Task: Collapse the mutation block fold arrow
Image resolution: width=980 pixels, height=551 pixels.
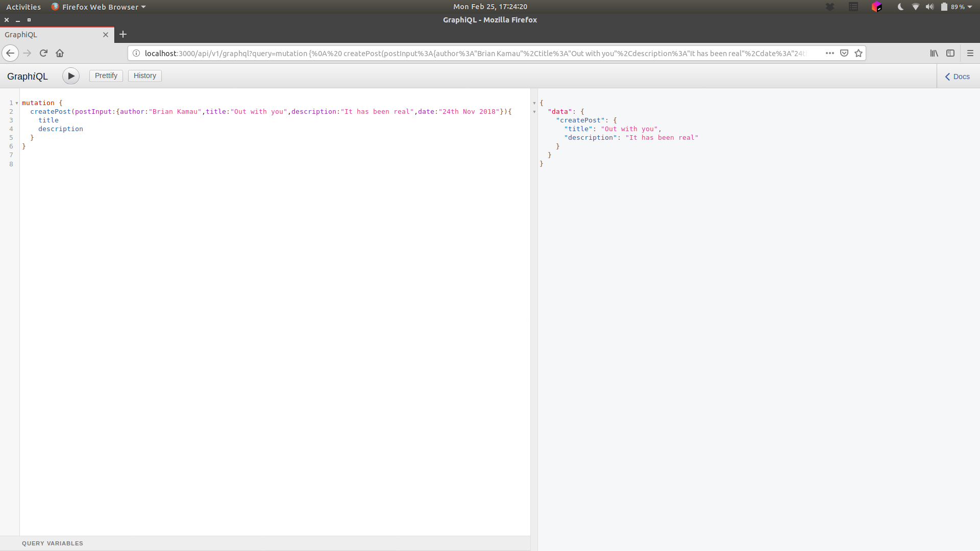Action: click(17, 103)
